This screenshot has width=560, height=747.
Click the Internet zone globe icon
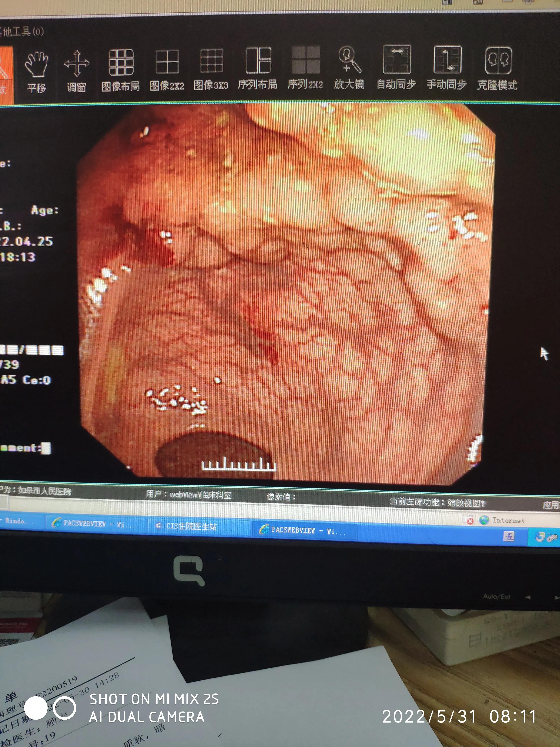tap(484, 520)
